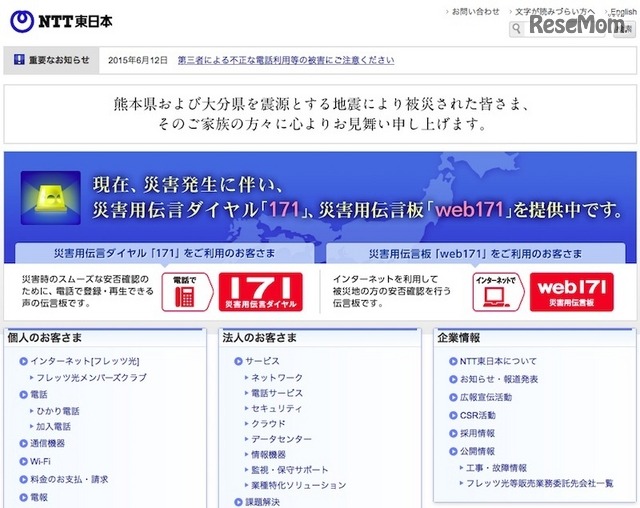Click the 企業情報 section heading
640x508 pixels.
click(458, 337)
